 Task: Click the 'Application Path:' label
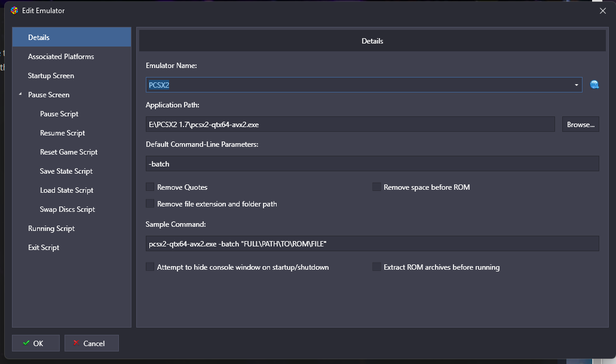[x=173, y=105]
